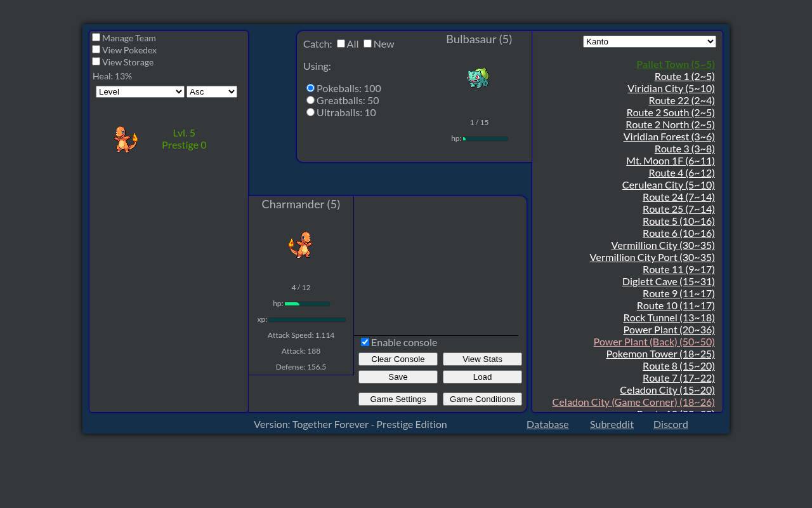The image size is (812, 508).
Task: Click Charmander's xp bar
Action: point(307,319)
